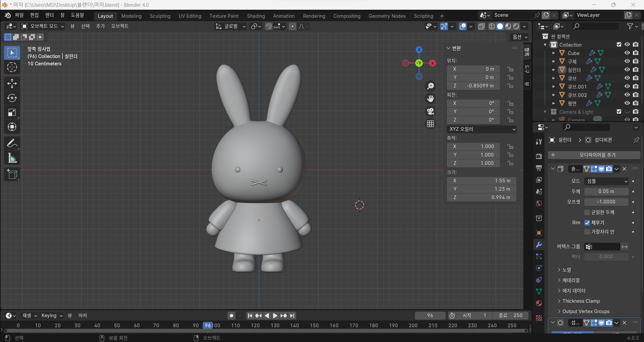Open the 심플 mode dropdown

point(606,181)
